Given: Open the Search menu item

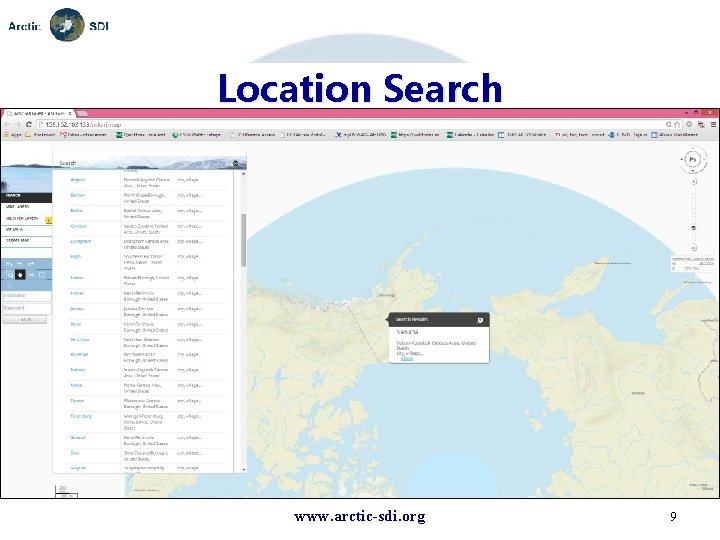Looking at the screenshot, I should (26, 196).
